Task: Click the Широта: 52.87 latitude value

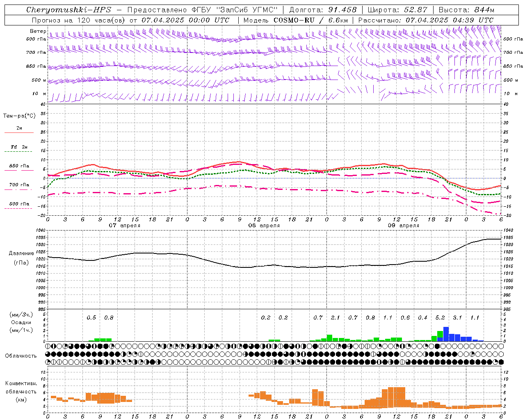Action: click(x=397, y=10)
